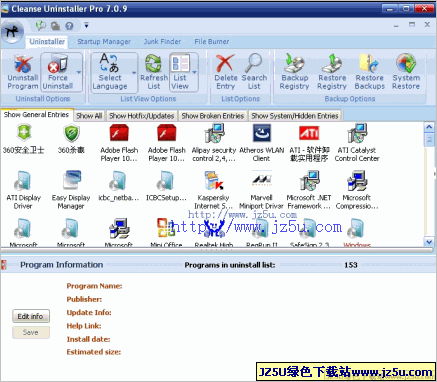
Task: Select the ATI Catalyst Control Center entry
Action: pyautogui.click(x=357, y=143)
